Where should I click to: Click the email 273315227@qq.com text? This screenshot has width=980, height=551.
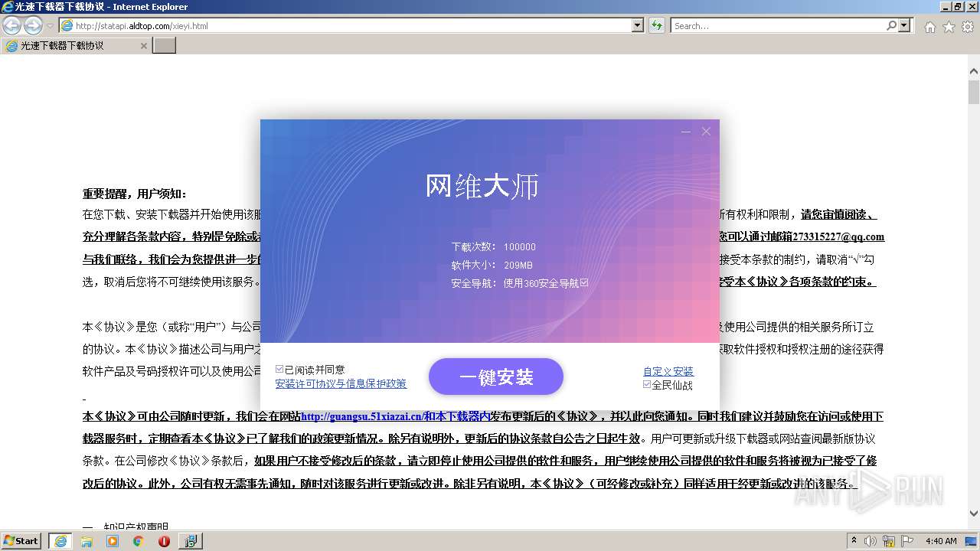click(x=838, y=236)
